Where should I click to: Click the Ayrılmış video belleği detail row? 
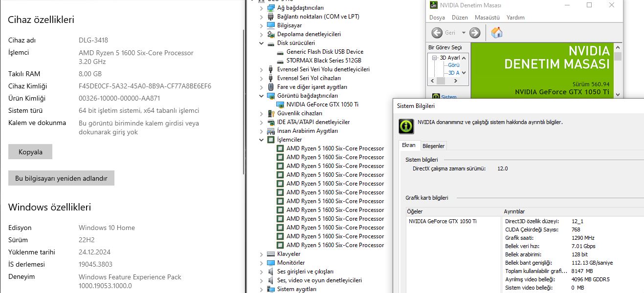click(573, 279)
